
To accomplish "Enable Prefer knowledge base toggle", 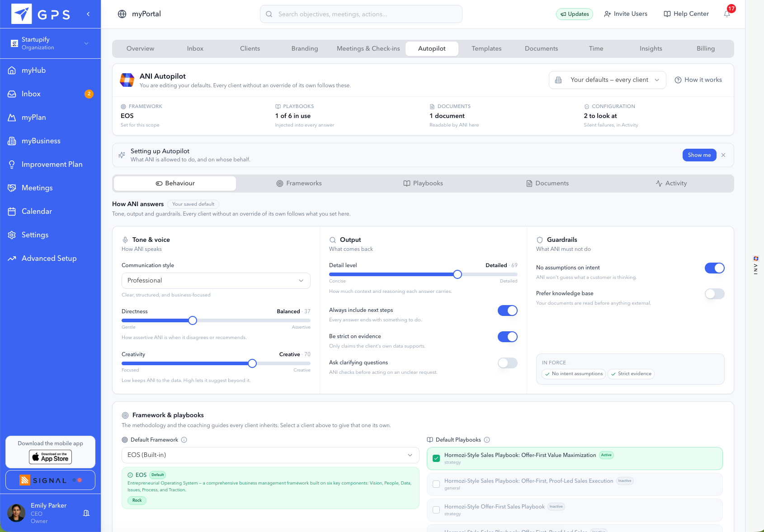I will click(715, 294).
